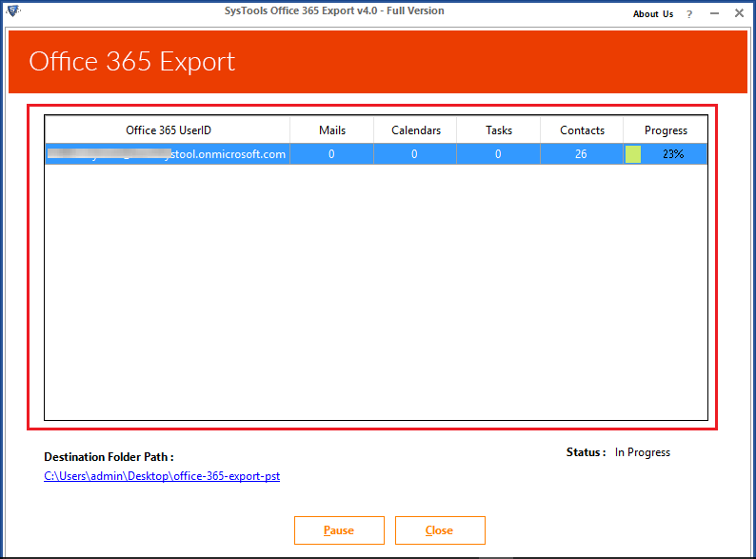This screenshot has height=559, width=756.
Task: Click the Mails column header
Action: (331, 130)
